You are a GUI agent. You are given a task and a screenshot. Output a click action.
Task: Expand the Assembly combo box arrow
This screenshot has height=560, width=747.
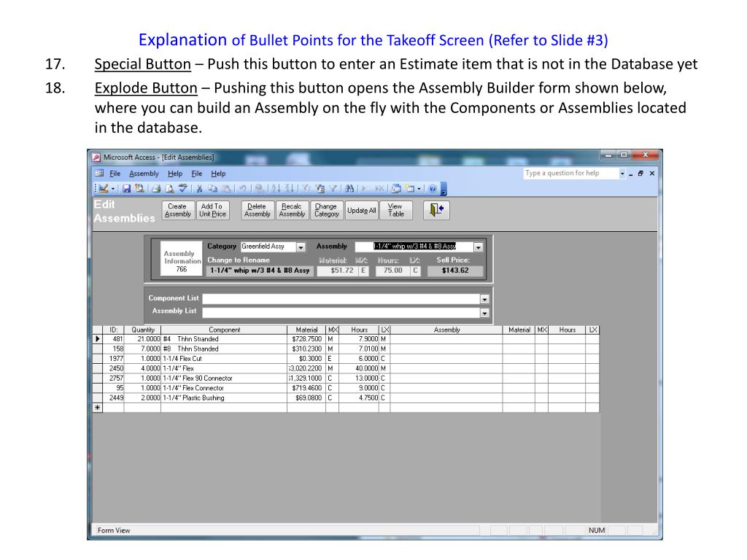pos(479,247)
